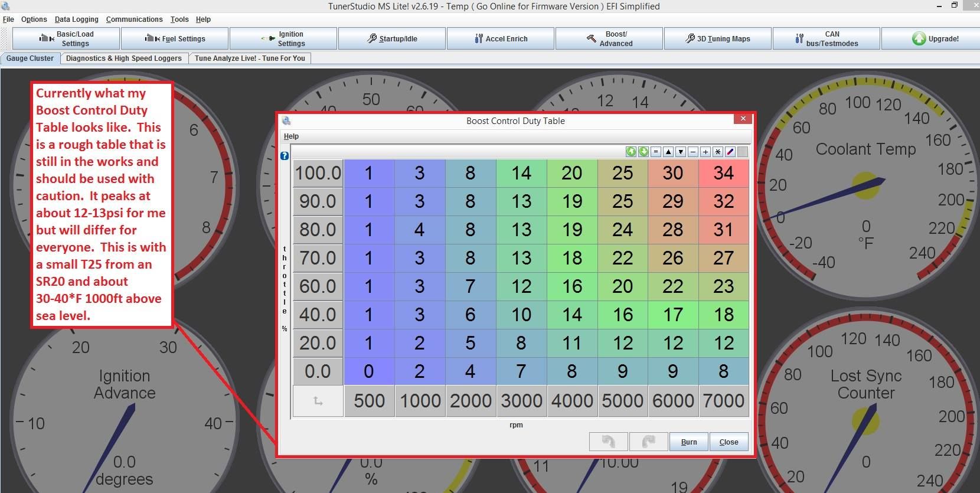The height and width of the screenshot is (493, 980).
Task: Select the cell with value 34
Action: [x=724, y=173]
